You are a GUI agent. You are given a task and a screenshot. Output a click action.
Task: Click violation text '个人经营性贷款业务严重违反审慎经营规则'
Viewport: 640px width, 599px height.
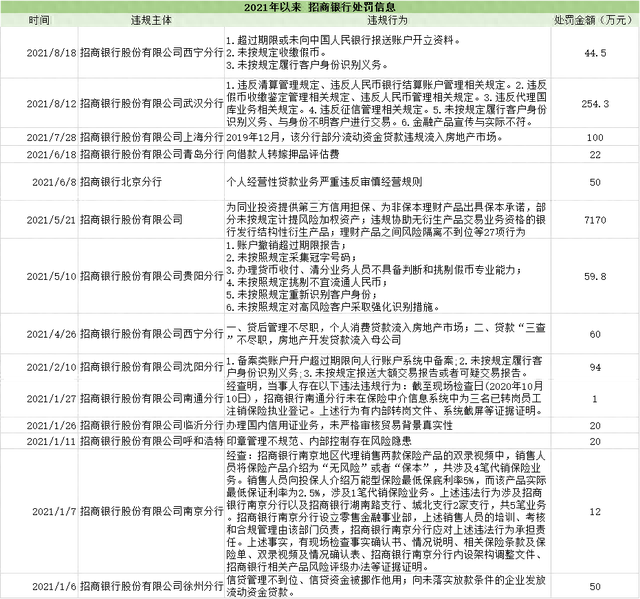pos(324,182)
